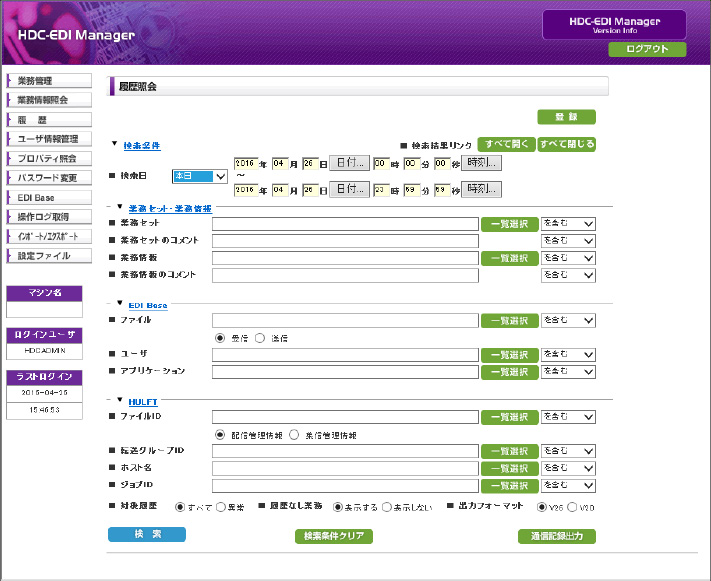Click the 通信記録出力 button
Viewport: 711px width, 581px height.
pos(557,536)
